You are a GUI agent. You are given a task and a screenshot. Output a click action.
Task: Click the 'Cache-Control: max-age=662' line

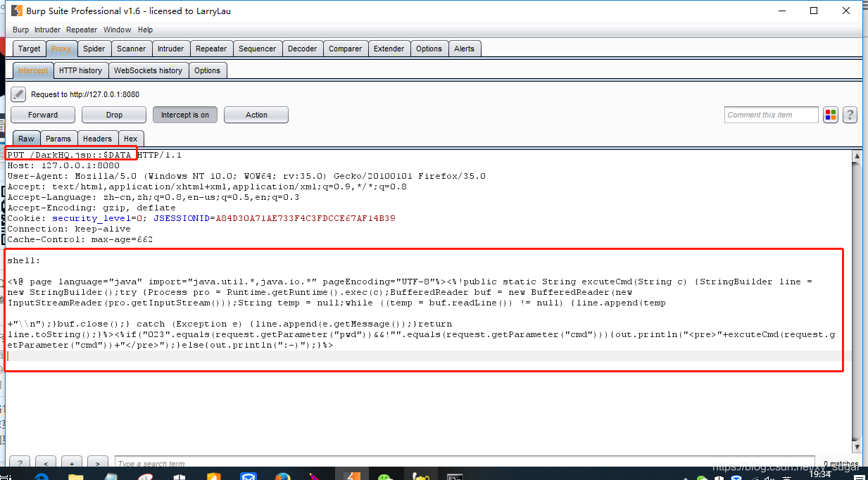click(x=80, y=239)
